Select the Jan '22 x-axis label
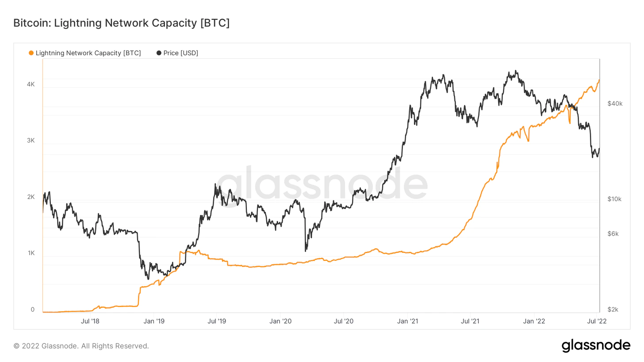 point(535,321)
